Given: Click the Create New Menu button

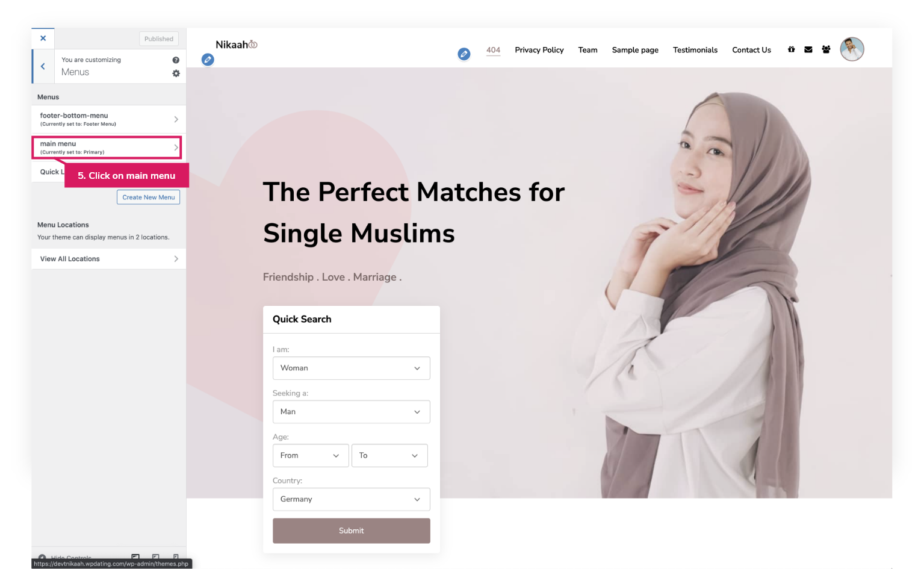Looking at the screenshot, I should click(x=148, y=197).
